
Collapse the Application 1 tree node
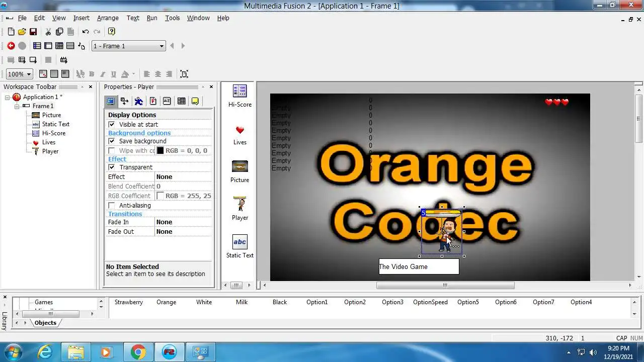pos(8,97)
